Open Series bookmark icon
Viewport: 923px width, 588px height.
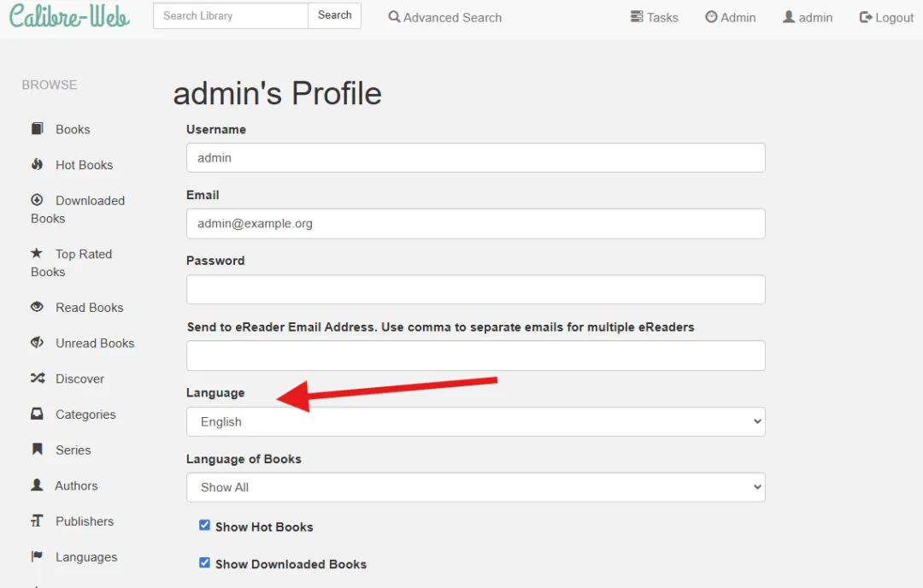point(38,450)
